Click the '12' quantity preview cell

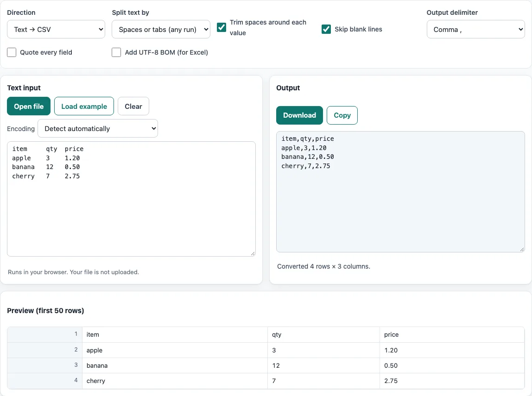(x=323, y=365)
